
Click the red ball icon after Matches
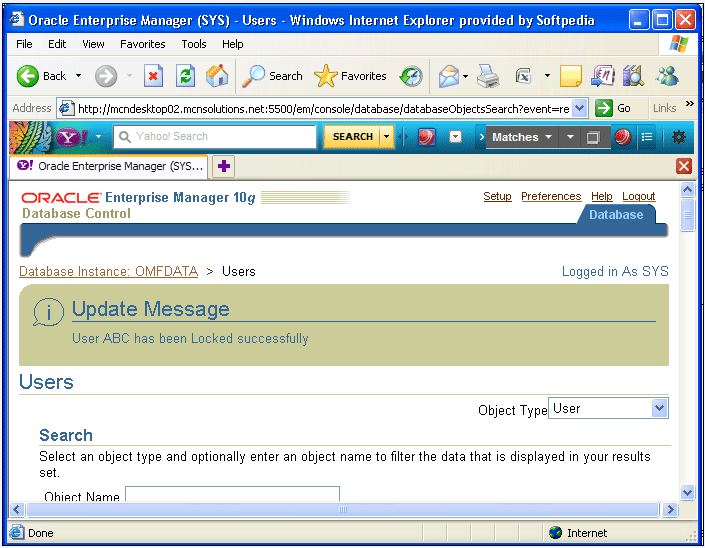coord(623,137)
